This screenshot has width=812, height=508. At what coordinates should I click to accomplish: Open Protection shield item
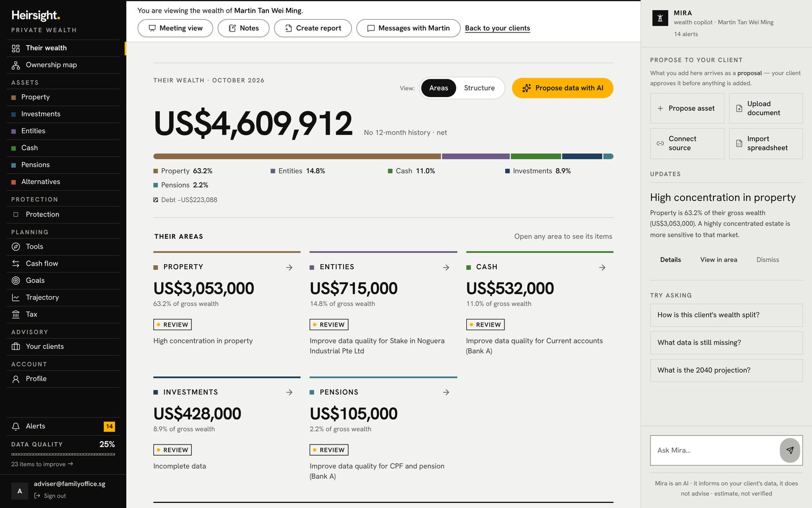click(x=63, y=214)
